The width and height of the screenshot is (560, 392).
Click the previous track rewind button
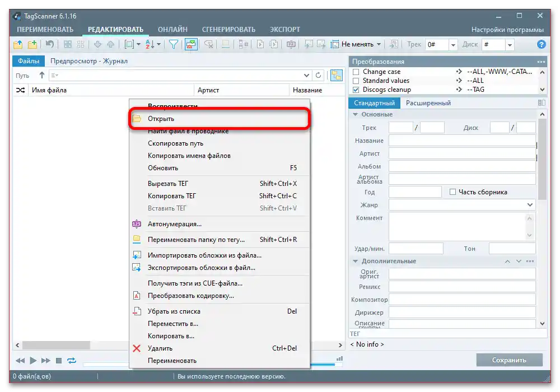pyautogui.click(x=20, y=361)
